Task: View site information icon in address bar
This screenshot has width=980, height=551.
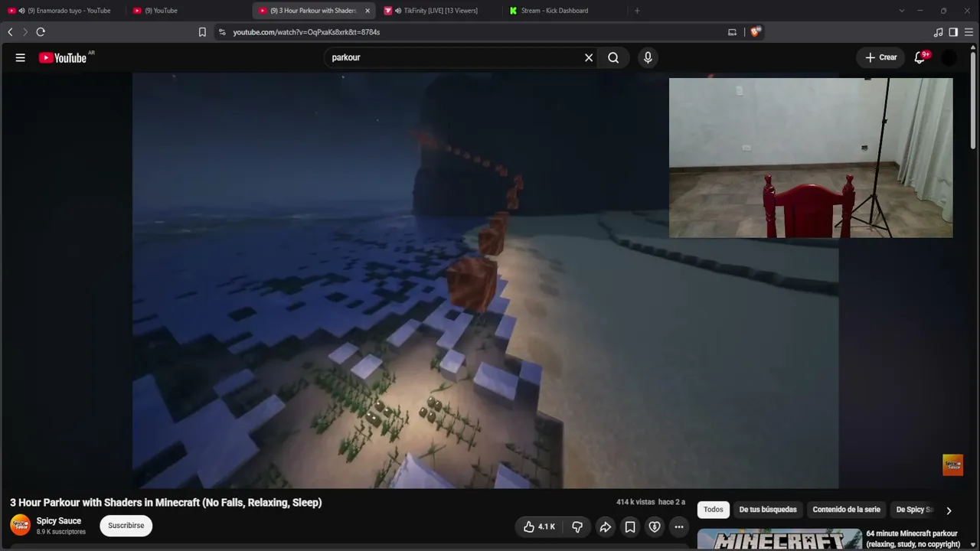Action: [x=222, y=32]
